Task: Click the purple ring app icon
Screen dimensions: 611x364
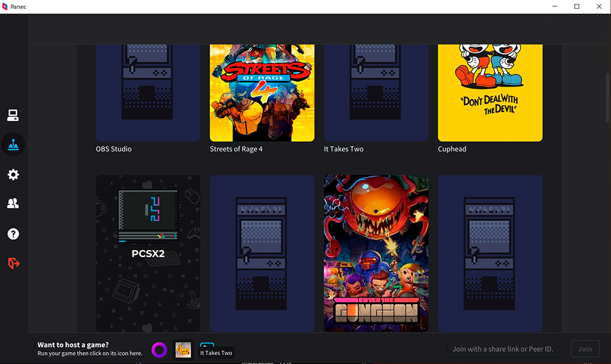Action: (x=159, y=349)
